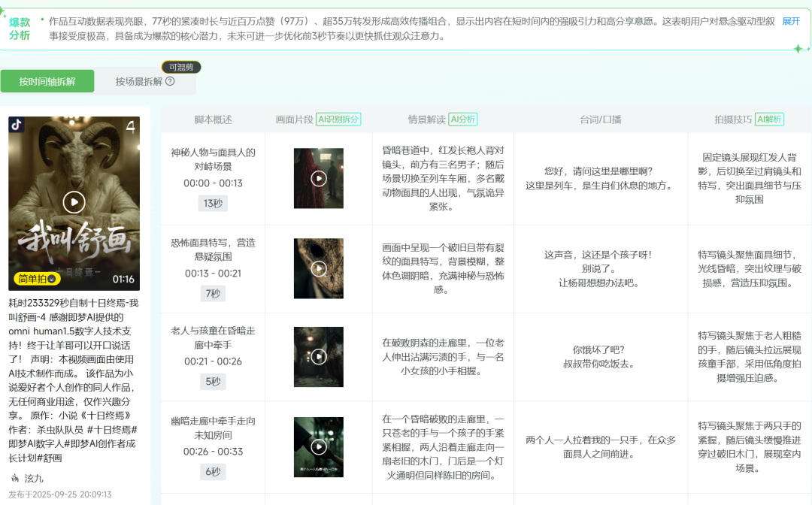Viewport: 812px width, 505px height.
Task: Play the first scene clip 00:00-00:13
Action: click(x=317, y=177)
